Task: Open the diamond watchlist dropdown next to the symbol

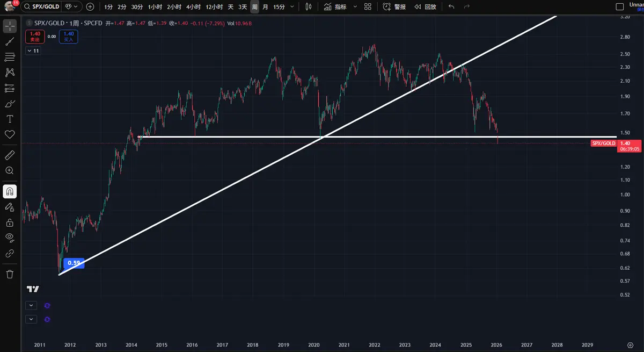Action: coord(71,7)
